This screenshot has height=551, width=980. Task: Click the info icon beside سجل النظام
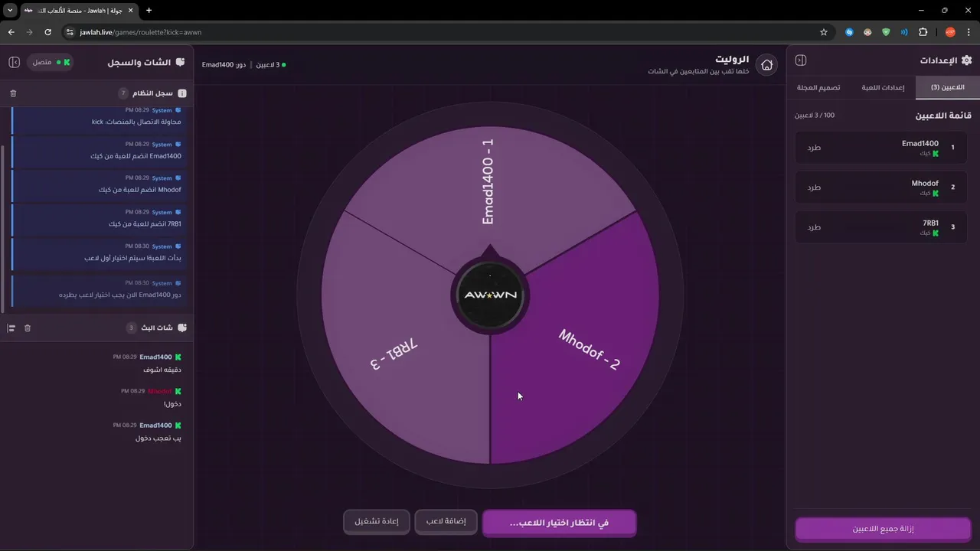click(x=182, y=93)
